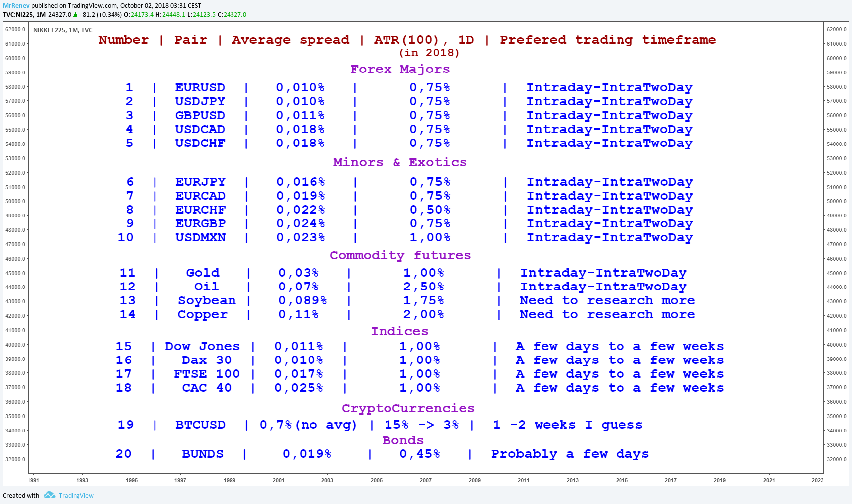The image size is (852, 504).
Task: Click the 0,50% ATR value for EURCHF
Action: coord(430,210)
